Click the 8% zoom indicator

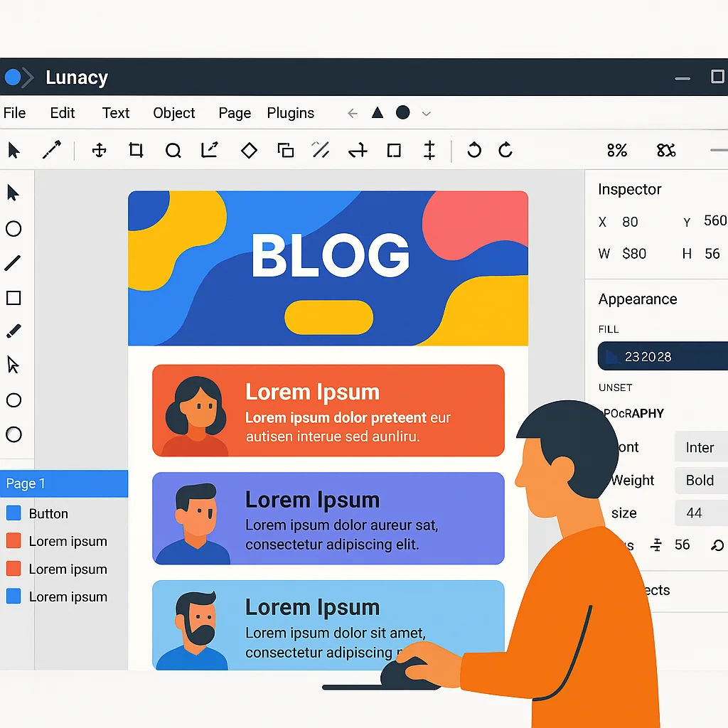pyautogui.click(x=617, y=150)
